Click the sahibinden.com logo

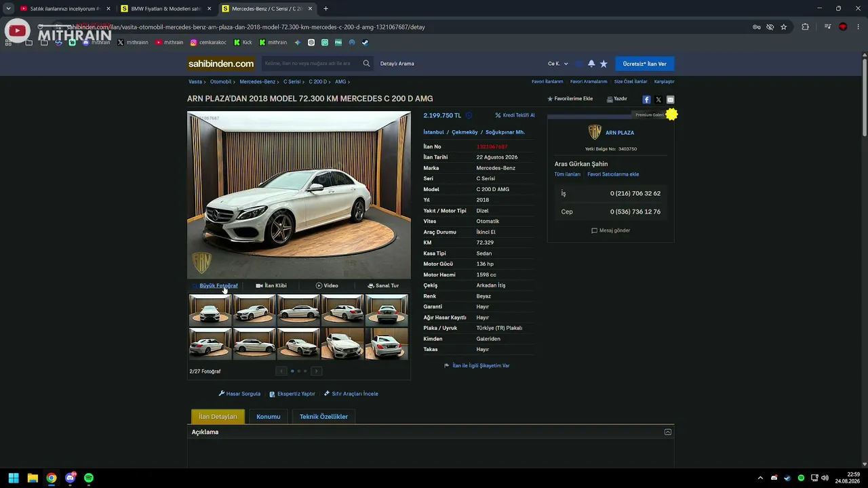(x=221, y=64)
